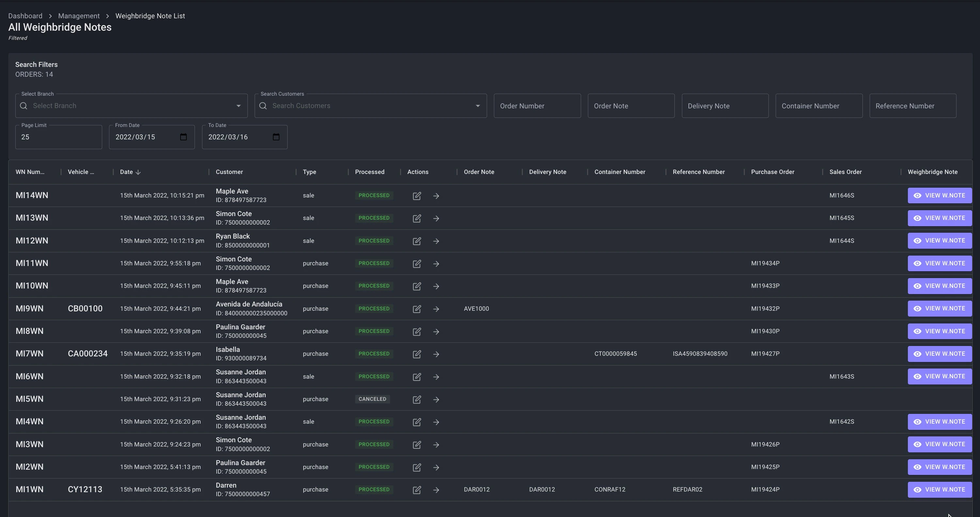Focus the Order Number input field
This screenshot has height=517, width=980.
coord(537,106)
